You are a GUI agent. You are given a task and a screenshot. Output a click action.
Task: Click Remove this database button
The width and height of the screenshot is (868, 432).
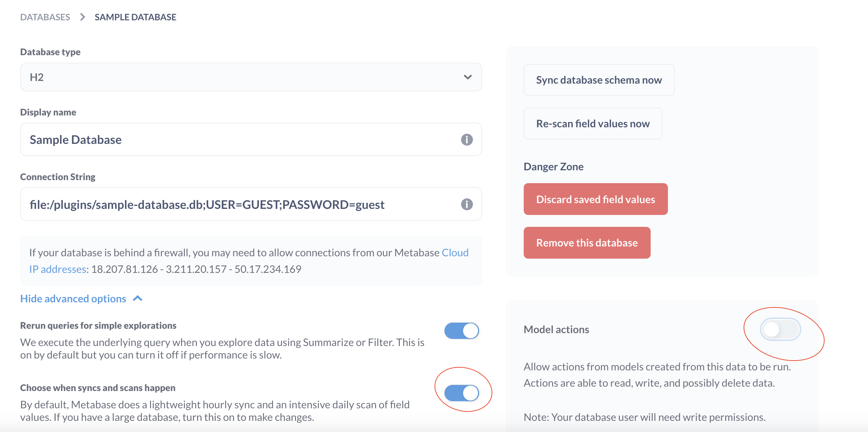[x=587, y=243]
